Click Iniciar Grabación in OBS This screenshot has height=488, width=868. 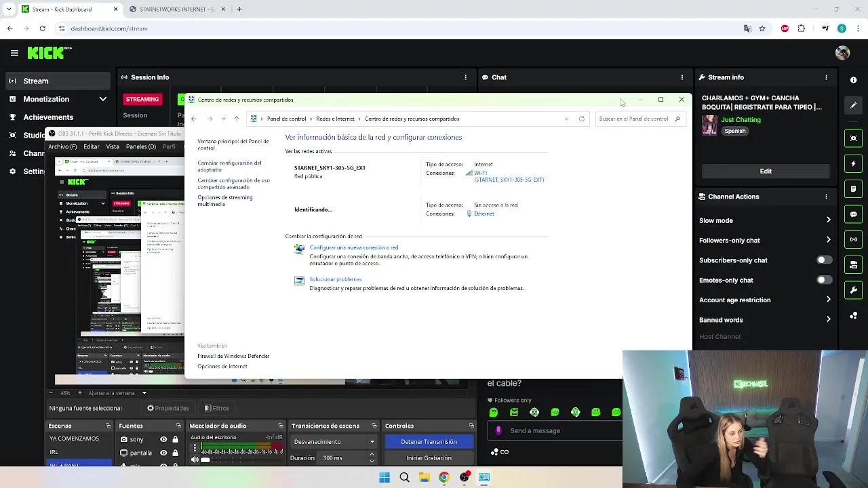(x=429, y=458)
